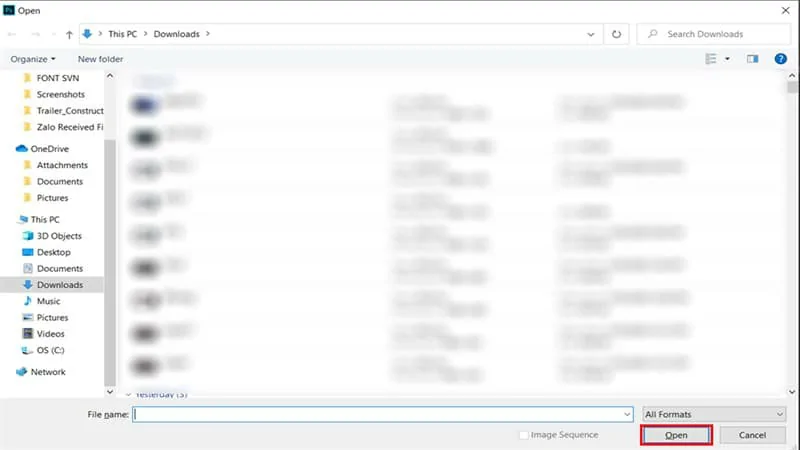Expand the address bar path dropdown

click(x=595, y=34)
